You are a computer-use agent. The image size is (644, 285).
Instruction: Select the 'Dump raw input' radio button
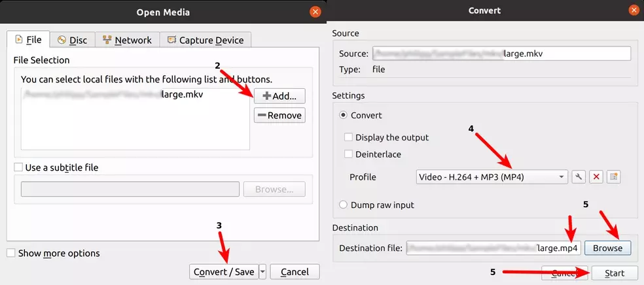pyautogui.click(x=343, y=205)
